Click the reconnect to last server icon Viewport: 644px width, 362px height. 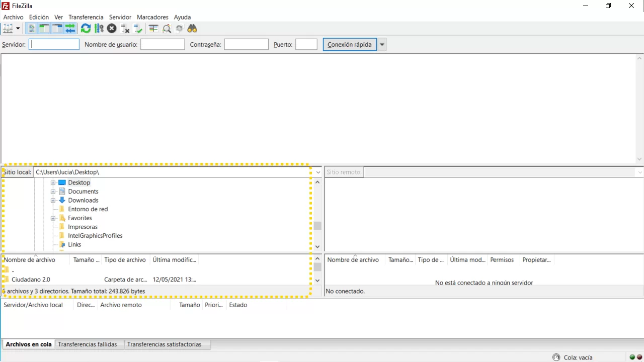(x=138, y=29)
